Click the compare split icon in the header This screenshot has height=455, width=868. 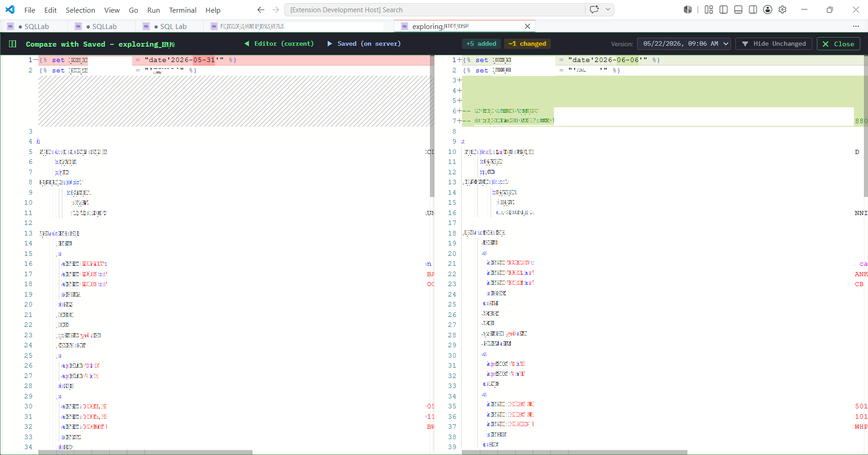(13, 44)
